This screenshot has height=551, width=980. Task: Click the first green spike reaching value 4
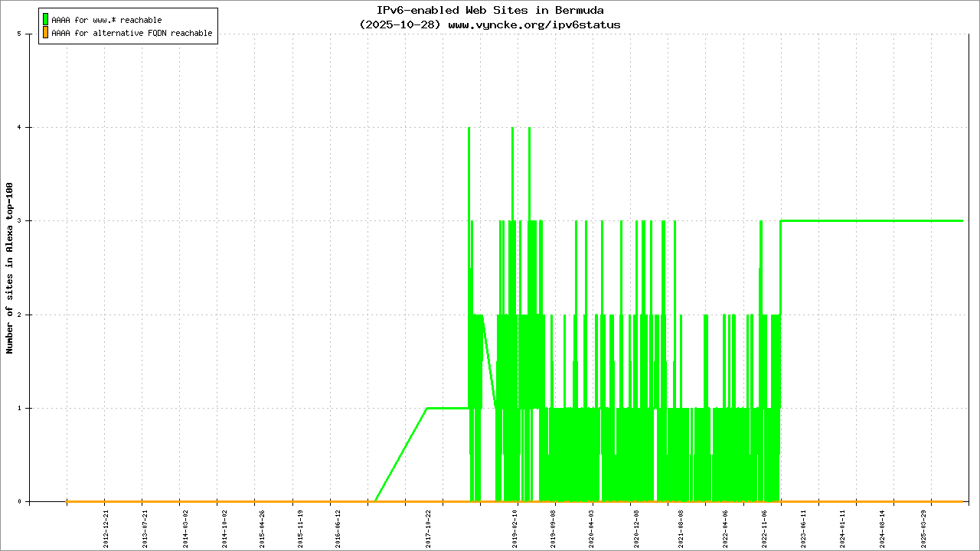point(469,130)
